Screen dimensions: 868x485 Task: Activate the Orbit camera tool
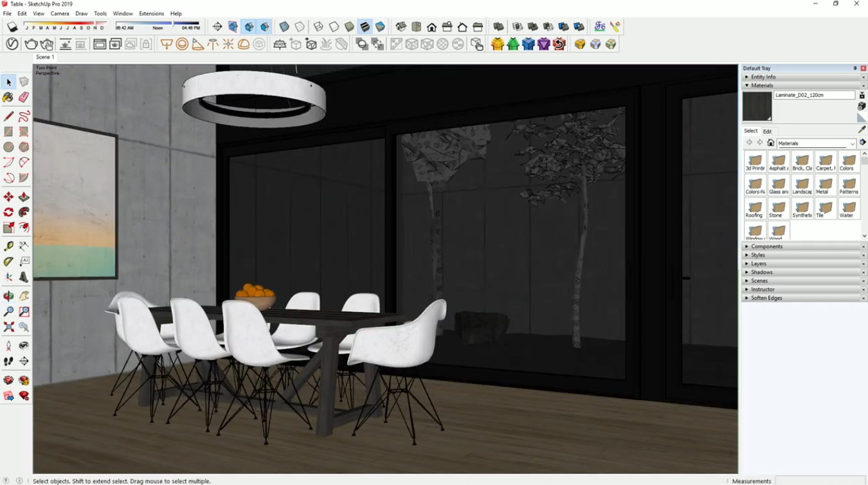point(8,296)
